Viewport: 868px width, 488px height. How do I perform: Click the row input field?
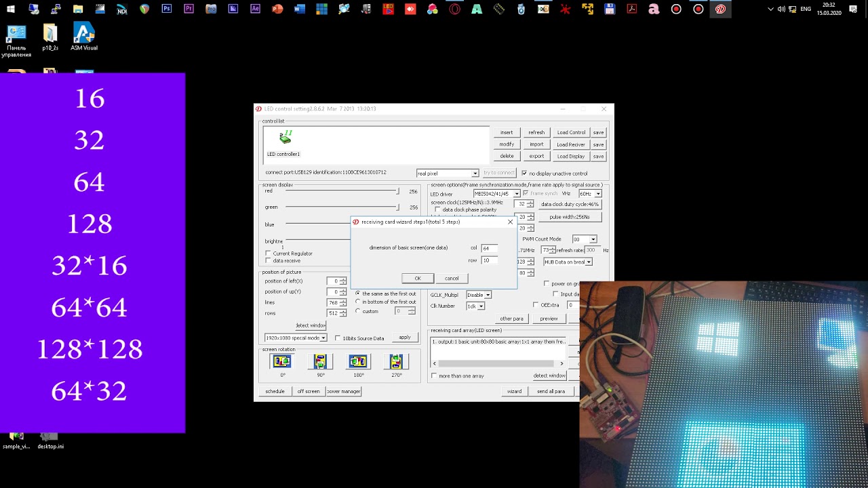pos(490,260)
